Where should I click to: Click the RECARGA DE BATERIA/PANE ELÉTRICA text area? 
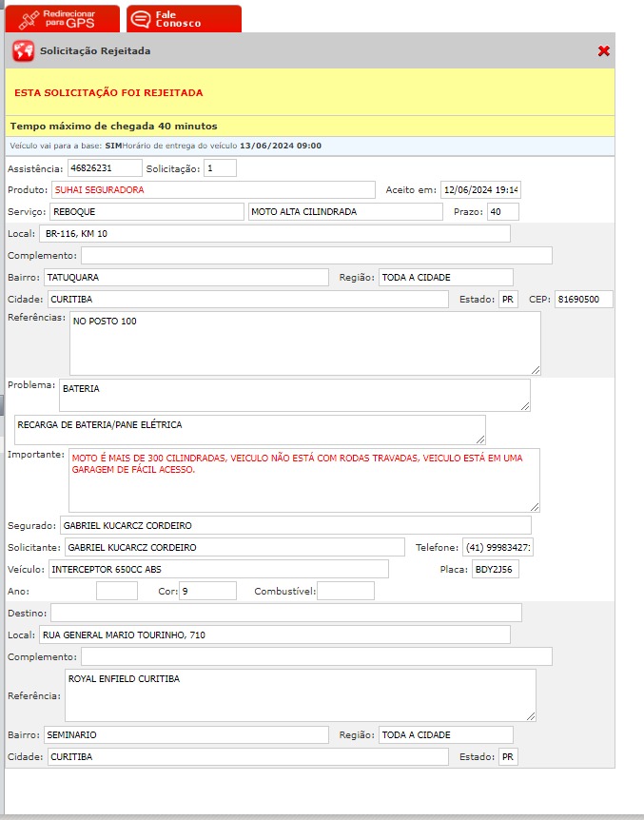(250, 430)
